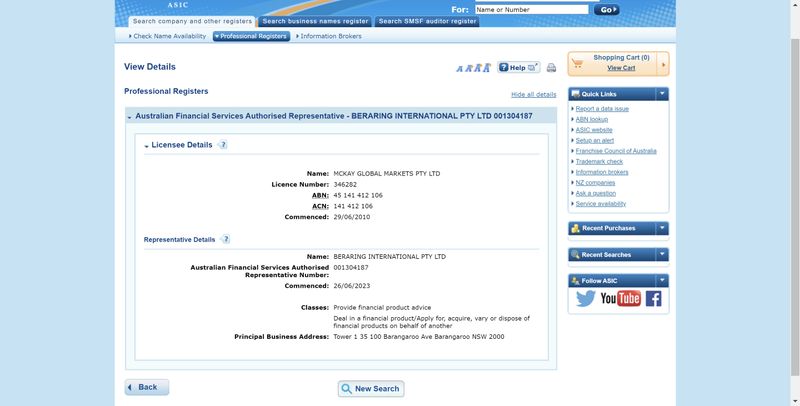This screenshot has height=406, width=800.
Task: Open the View Cart link
Action: coord(621,68)
